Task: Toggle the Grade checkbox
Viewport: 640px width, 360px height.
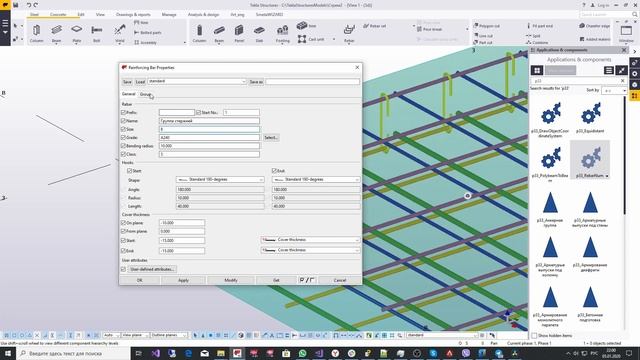Action: click(123, 138)
